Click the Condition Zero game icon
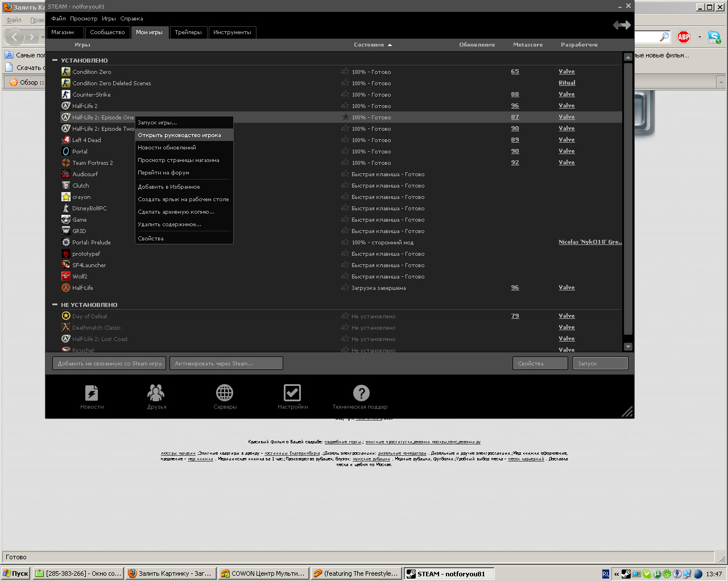 [66, 72]
